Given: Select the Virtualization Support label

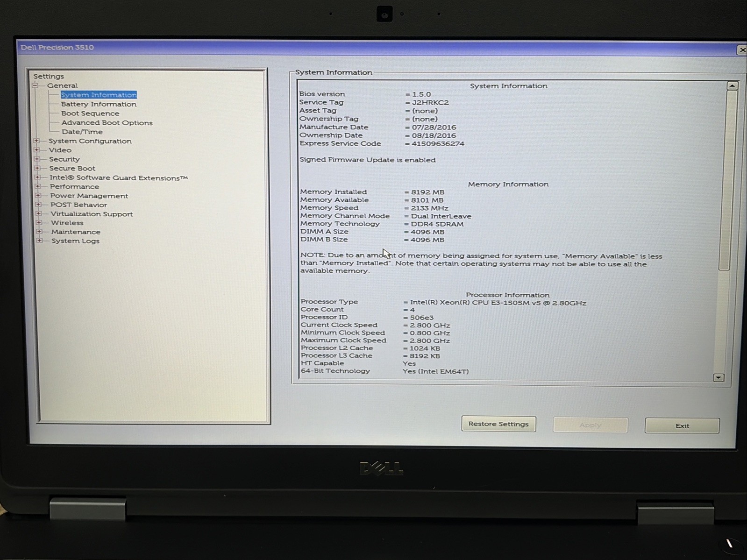Looking at the screenshot, I should pos(92,214).
